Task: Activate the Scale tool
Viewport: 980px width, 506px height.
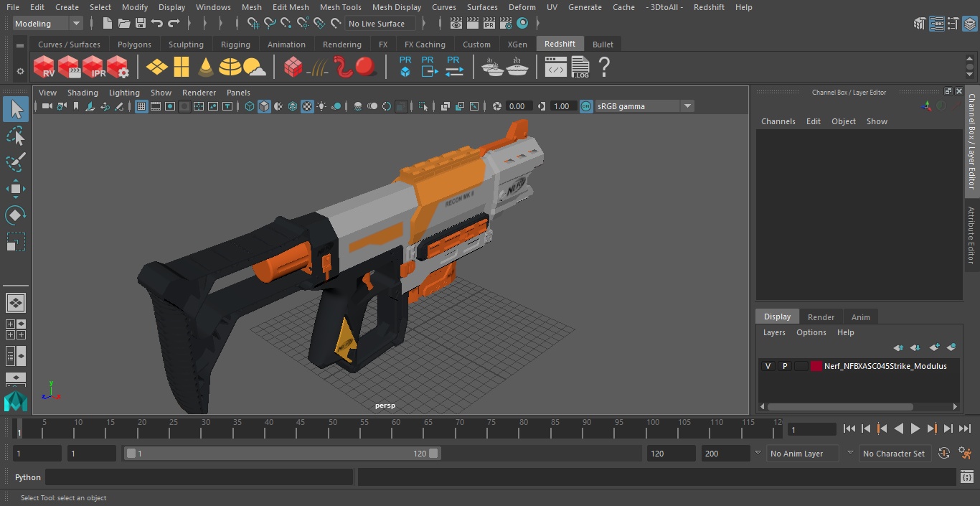Action: pos(16,242)
